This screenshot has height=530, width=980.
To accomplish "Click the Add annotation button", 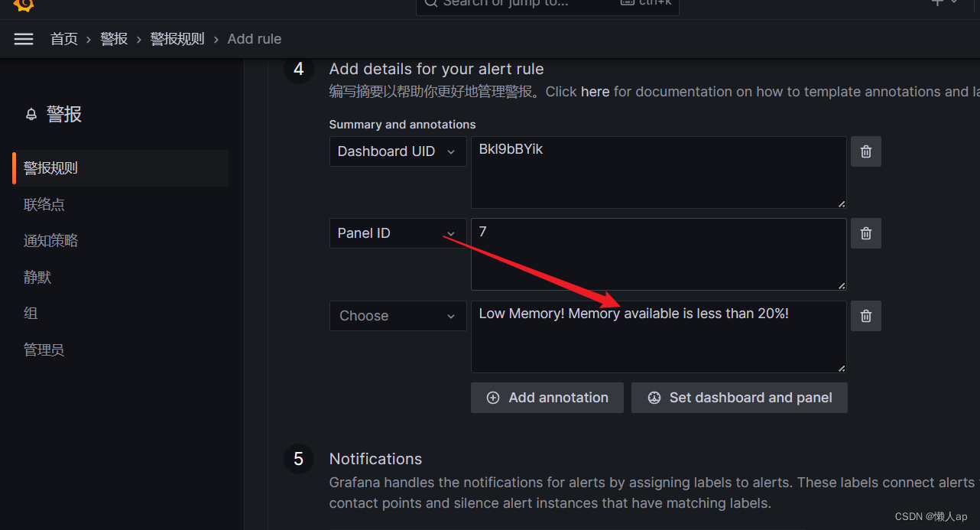I will (x=547, y=398).
